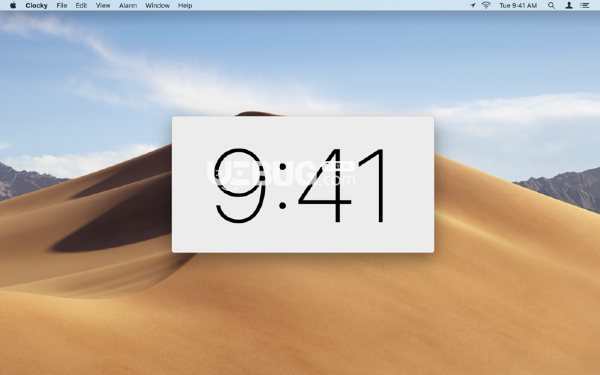Click the location services arrow icon
Screen dimensions: 600x375
(x=473, y=5)
